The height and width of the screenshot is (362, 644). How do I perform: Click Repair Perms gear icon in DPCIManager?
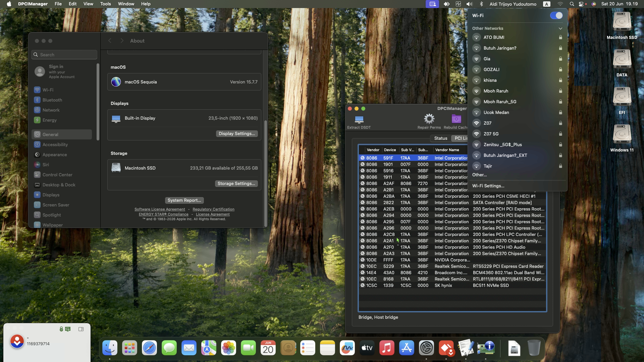tap(429, 119)
